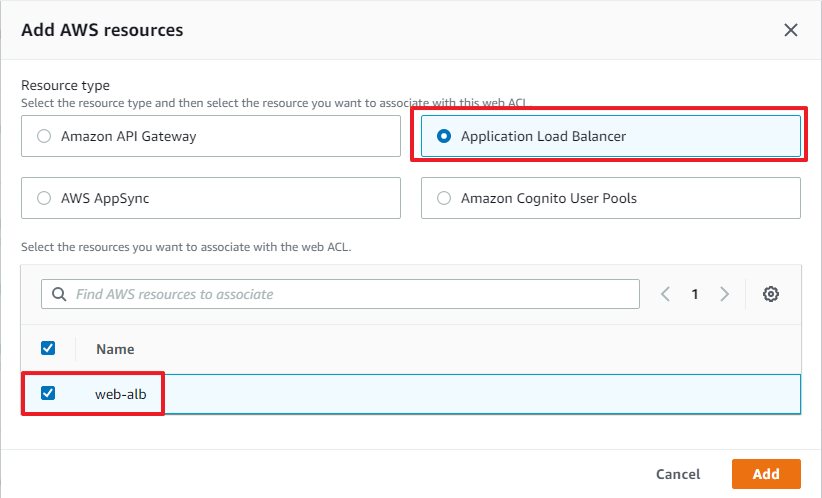This screenshot has height=498, width=822.
Task: Click page number 1 in pagination
Action: (695, 294)
